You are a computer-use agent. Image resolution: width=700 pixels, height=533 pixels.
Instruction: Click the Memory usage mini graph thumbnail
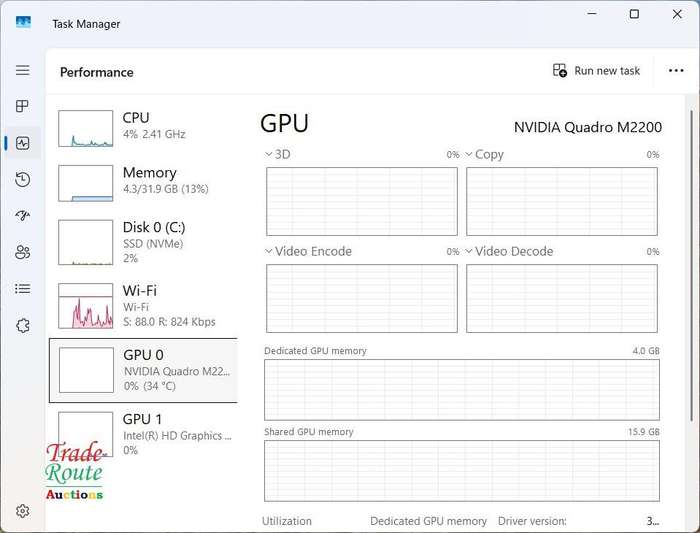pos(85,183)
